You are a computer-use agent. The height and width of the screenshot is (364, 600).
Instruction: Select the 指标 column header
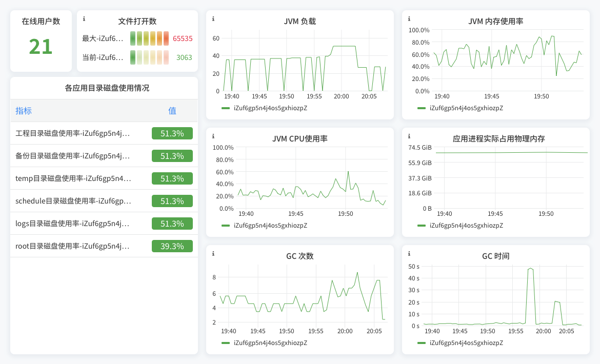pos(24,111)
